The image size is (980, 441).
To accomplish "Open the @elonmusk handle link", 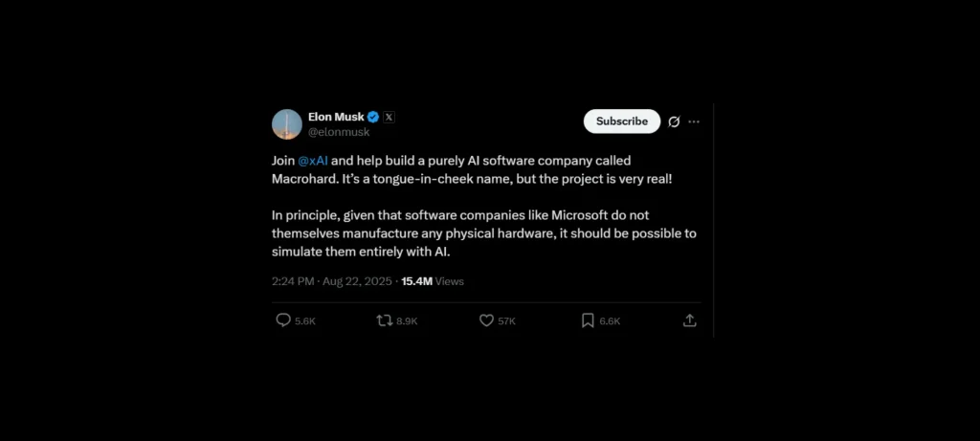I will point(338,132).
